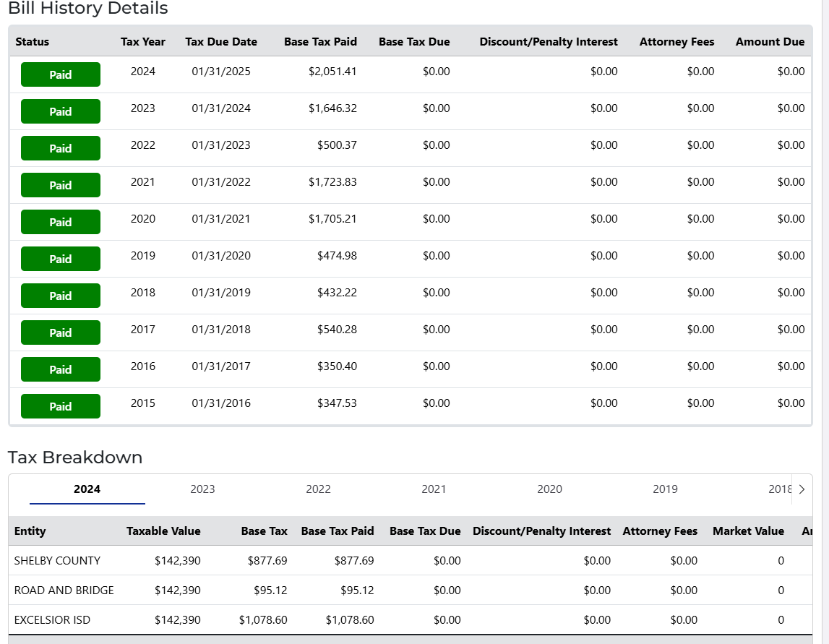This screenshot has width=829, height=644.
Task: Show the 2019 tax breakdown tab
Action: coord(665,489)
